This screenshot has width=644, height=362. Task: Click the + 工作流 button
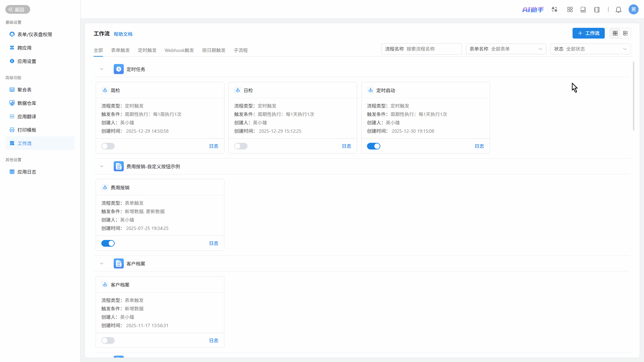pos(588,33)
